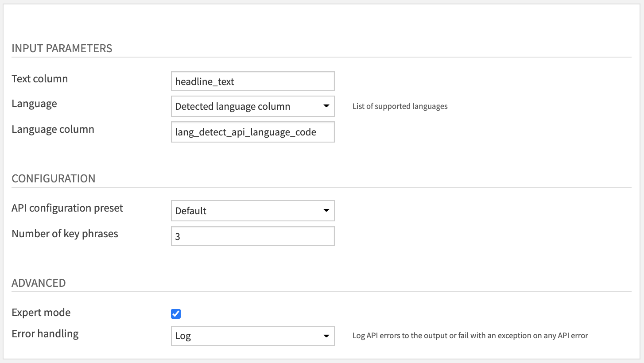Click the ADVANCED section heading
Viewport: 644px width, 363px height.
click(x=39, y=282)
